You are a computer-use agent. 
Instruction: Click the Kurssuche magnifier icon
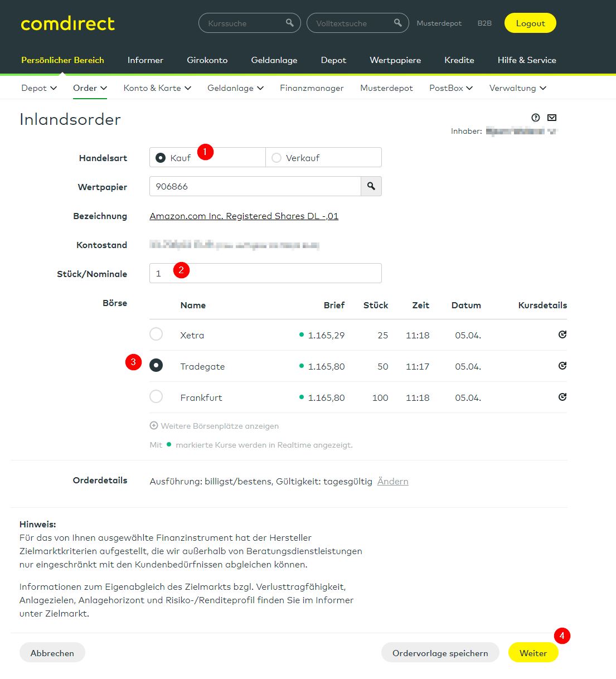289,23
